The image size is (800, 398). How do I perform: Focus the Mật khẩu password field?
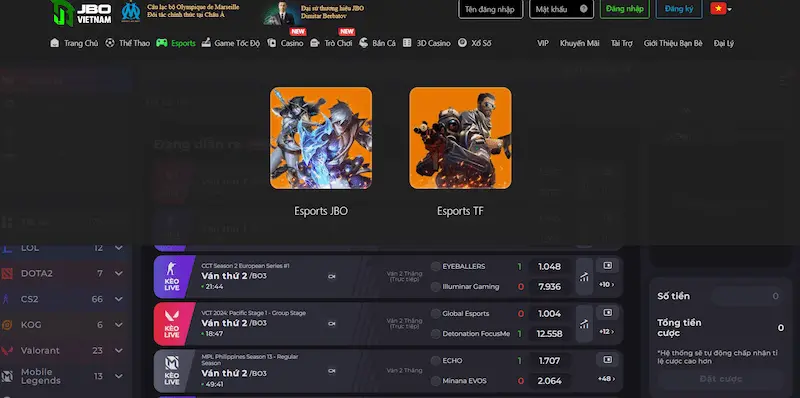[x=561, y=9]
